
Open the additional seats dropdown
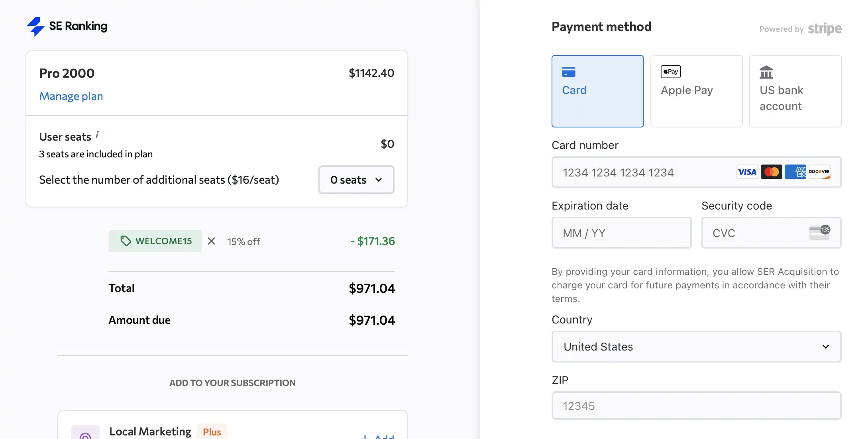356,180
